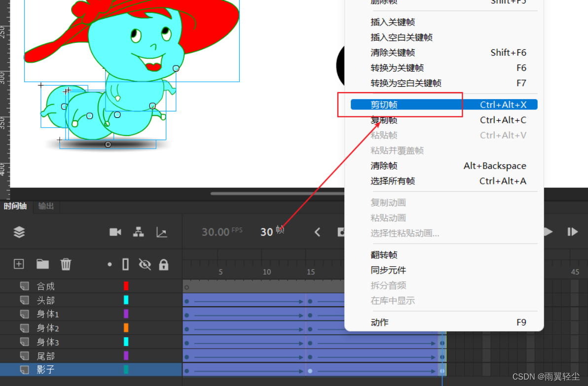The image size is (588, 386).
Task: Select the 影子 layer in the timeline
Action: [46, 370]
